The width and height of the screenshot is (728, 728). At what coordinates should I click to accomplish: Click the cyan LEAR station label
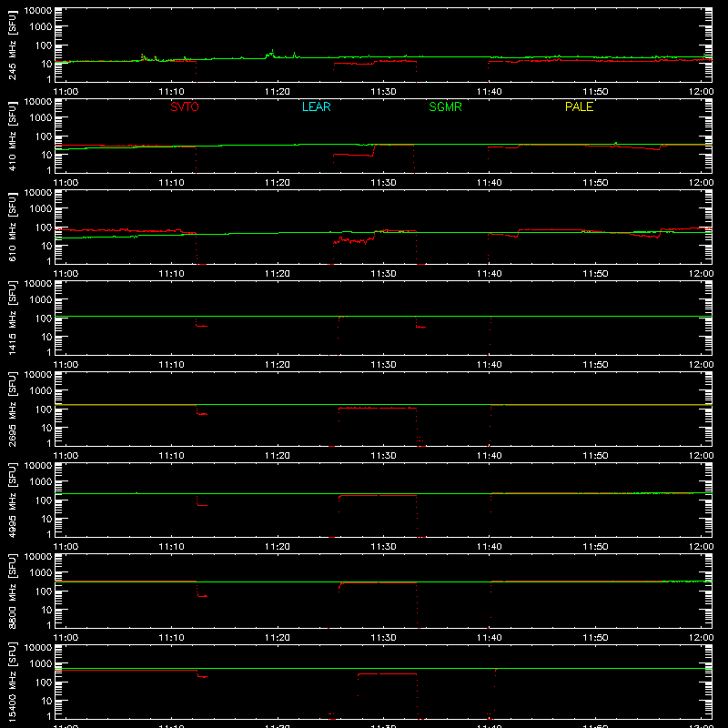tap(316, 106)
